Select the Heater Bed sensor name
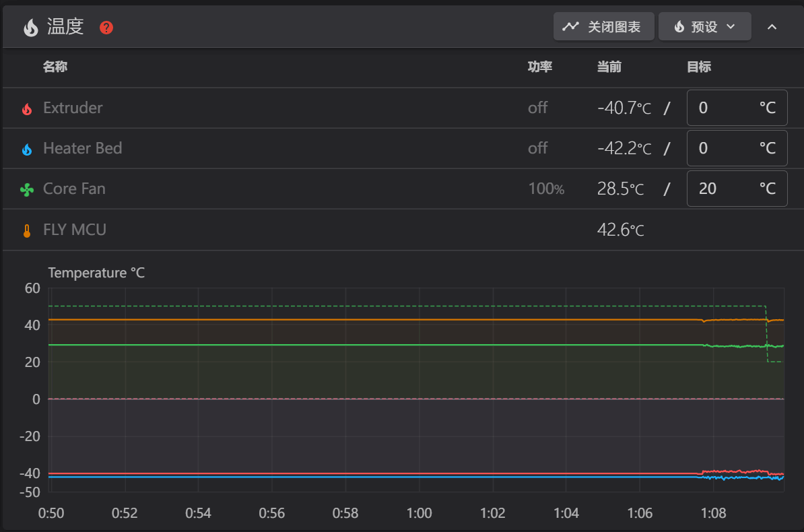Viewport: 804px width, 532px height. coord(83,148)
